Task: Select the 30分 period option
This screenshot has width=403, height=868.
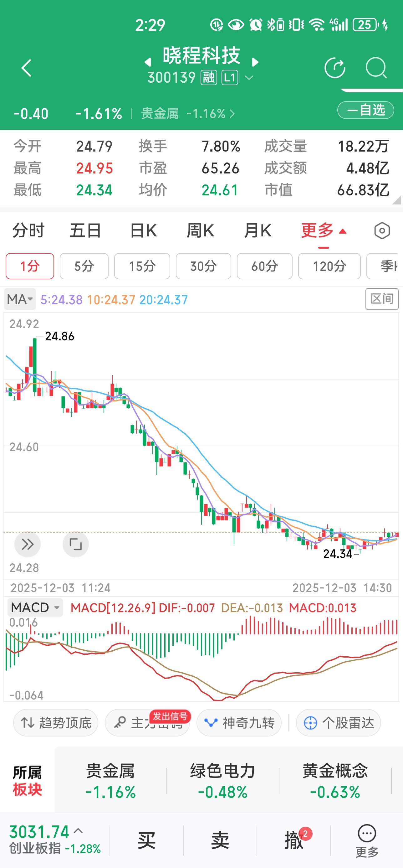Action: pyautogui.click(x=203, y=266)
